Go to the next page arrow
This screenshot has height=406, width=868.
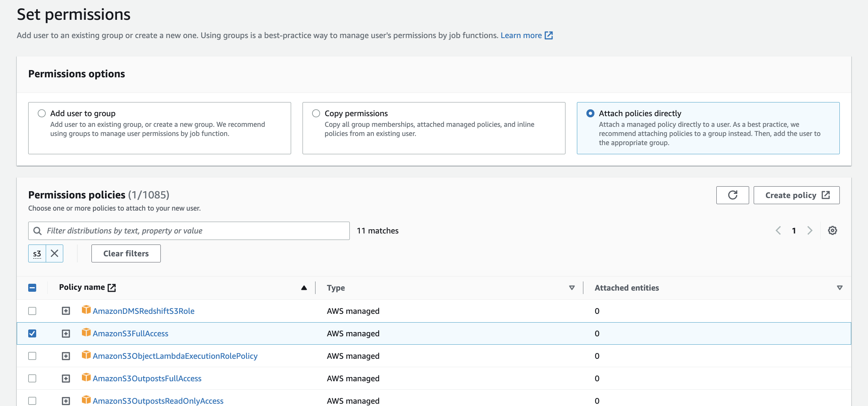pos(810,230)
